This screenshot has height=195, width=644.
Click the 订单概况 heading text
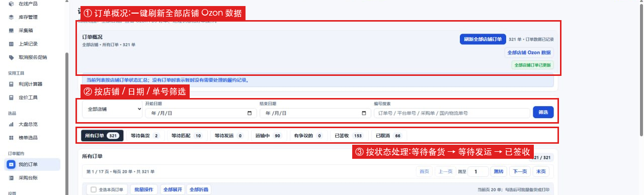pos(92,37)
